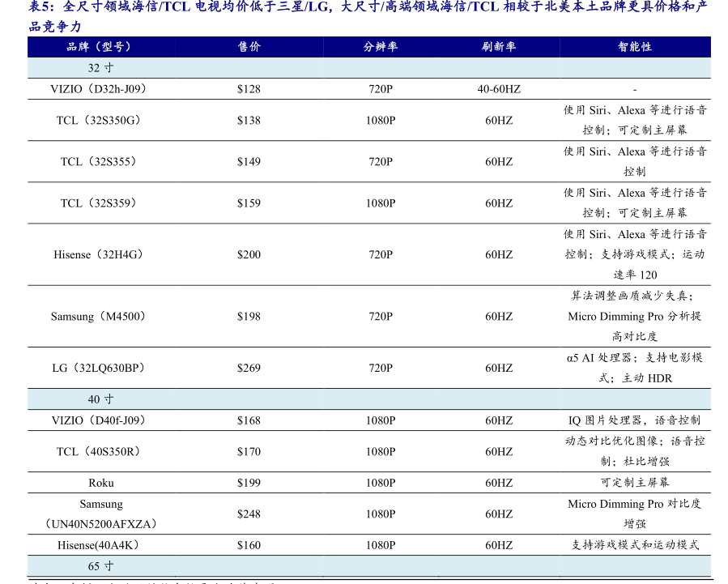Select the IQ 图片处理器 description cell
Viewport: 728px width, 584px height.
tap(634, 420)
